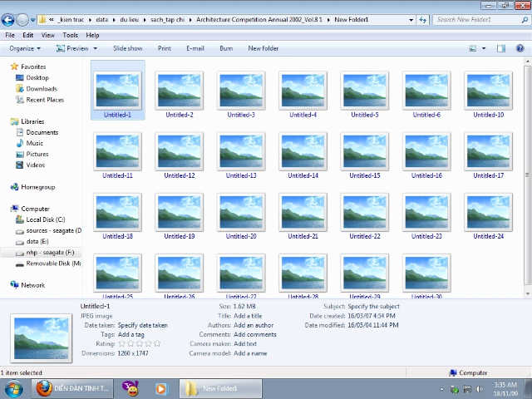The image size is (532, 399).
Task: Click the New folder button
Action: [x=263, y=48]
